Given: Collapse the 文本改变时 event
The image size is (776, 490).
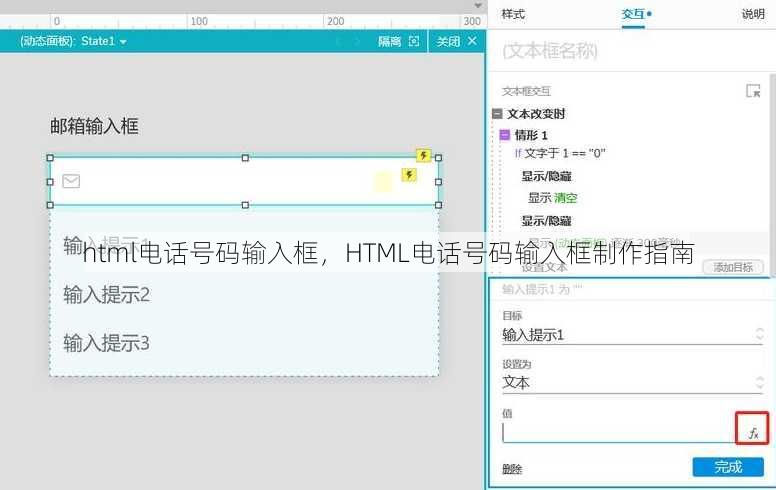Looking at the screenshot, I should (497, 114).
